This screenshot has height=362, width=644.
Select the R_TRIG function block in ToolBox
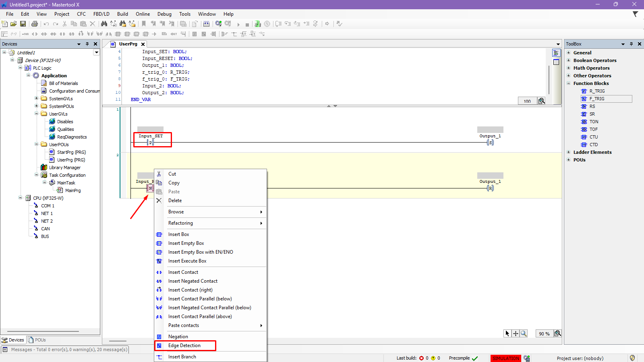597,91
